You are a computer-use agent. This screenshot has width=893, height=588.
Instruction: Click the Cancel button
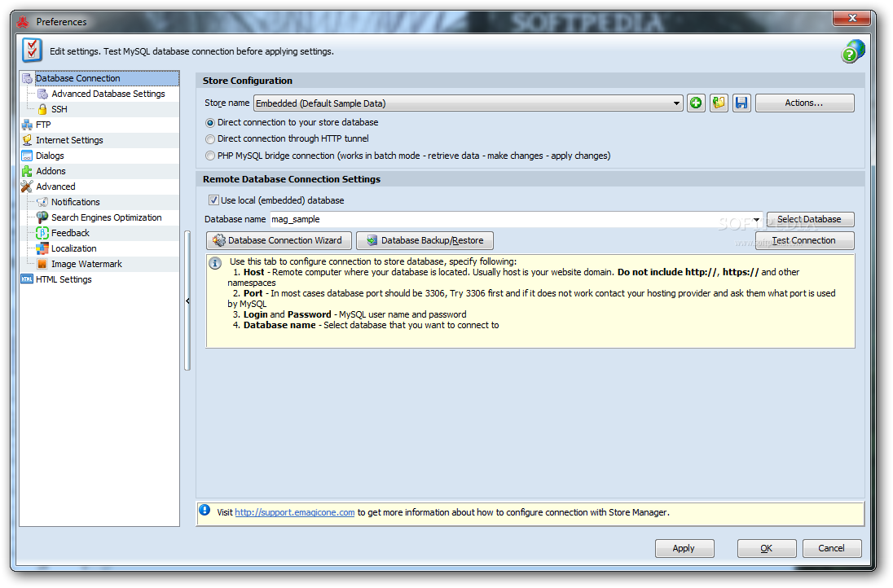pyautogui.click(x=832, y=549)
